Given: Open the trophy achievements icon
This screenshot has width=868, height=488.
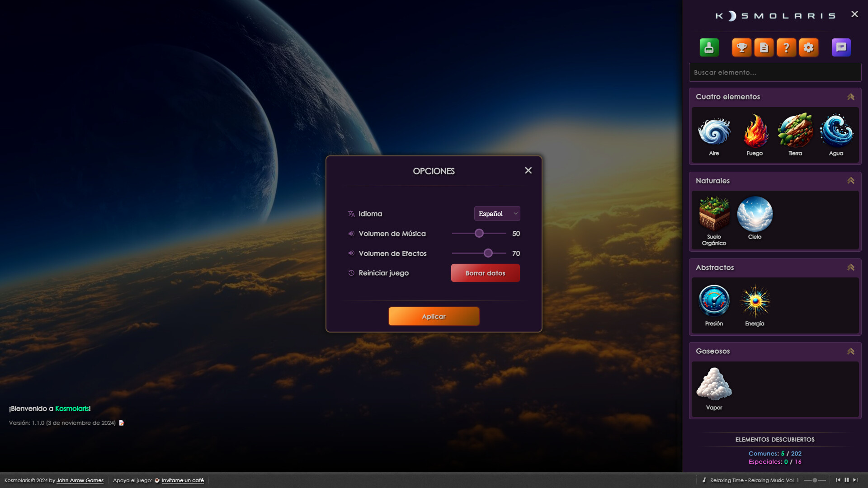Looking at the screenshot, I should (x=741, y=47).
